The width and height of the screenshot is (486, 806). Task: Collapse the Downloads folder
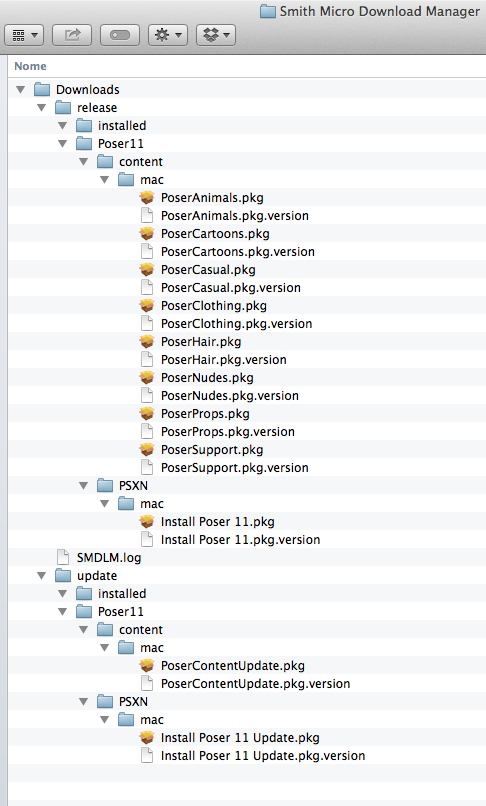click(x=21, y=89)
